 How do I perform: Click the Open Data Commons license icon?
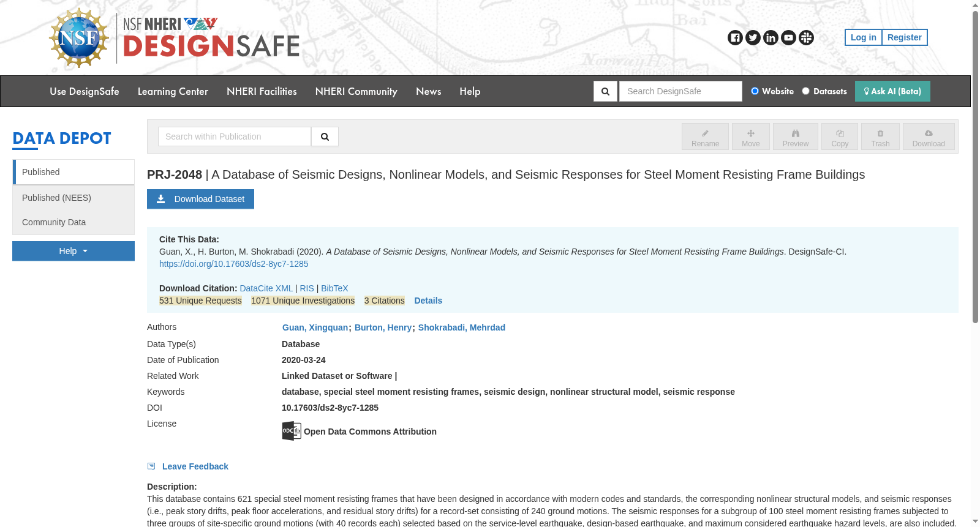292,431
